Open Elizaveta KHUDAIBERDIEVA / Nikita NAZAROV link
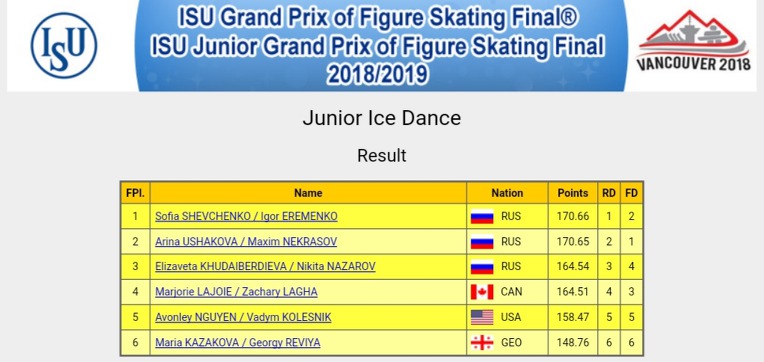The width and height of the screenshot is (764, 362). pyautogui.click(x=265, y=267)
